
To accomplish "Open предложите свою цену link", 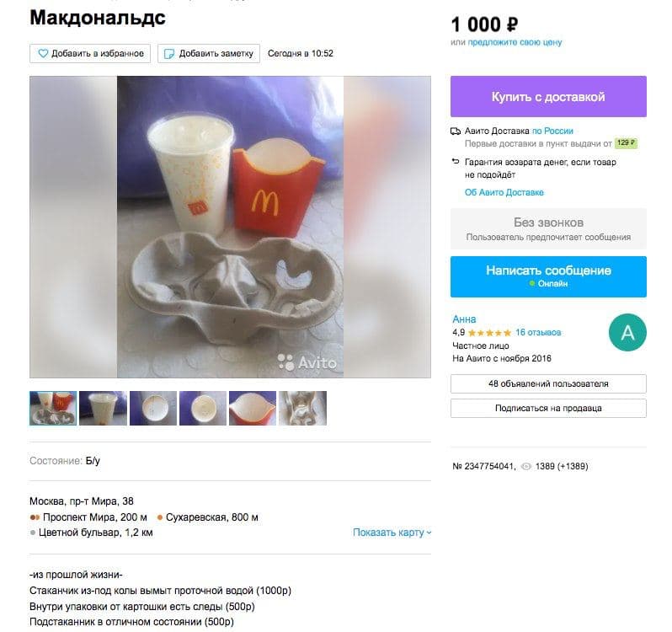I will [x=515, y=42].
